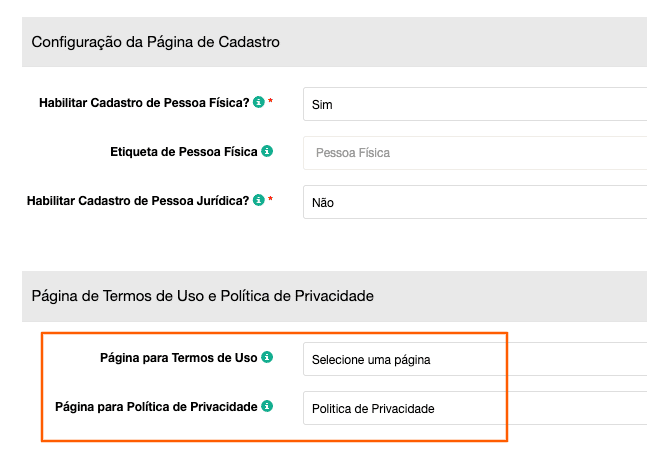Viewport: 647px width, 470px height.
Task: Click the 'Etiqueta de Pessoa Física' label
Action: (184, 152)
